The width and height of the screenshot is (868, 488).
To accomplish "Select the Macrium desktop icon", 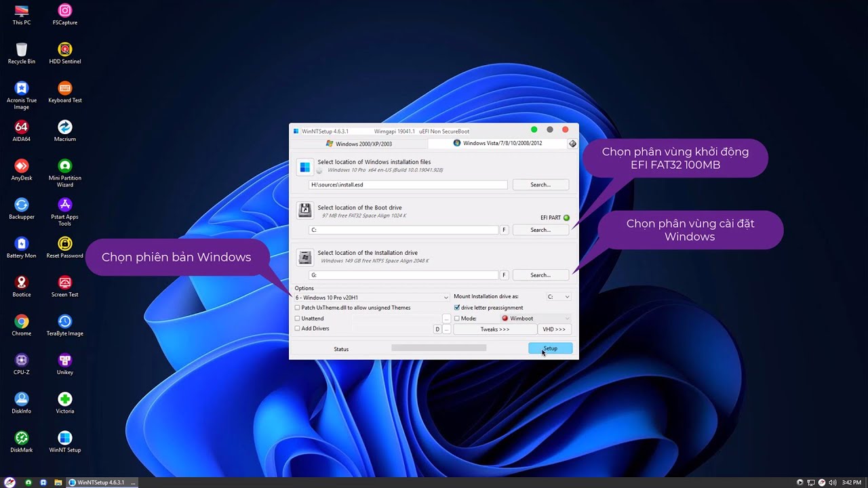I will pos(65,131).
